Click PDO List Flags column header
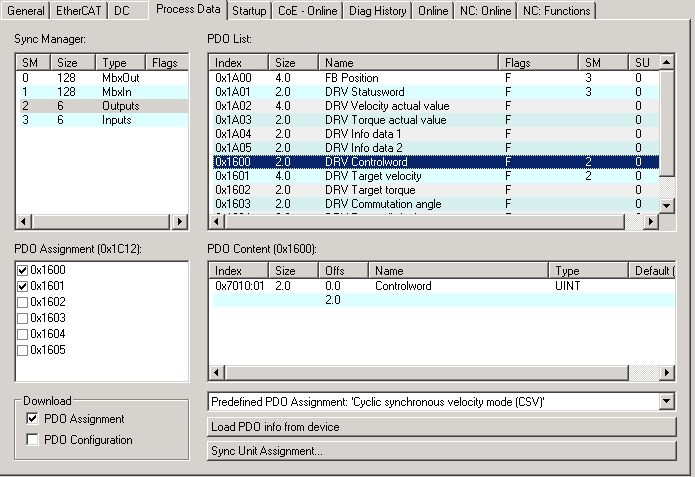Screen dimensions: 695x477 tap(539, 63)
